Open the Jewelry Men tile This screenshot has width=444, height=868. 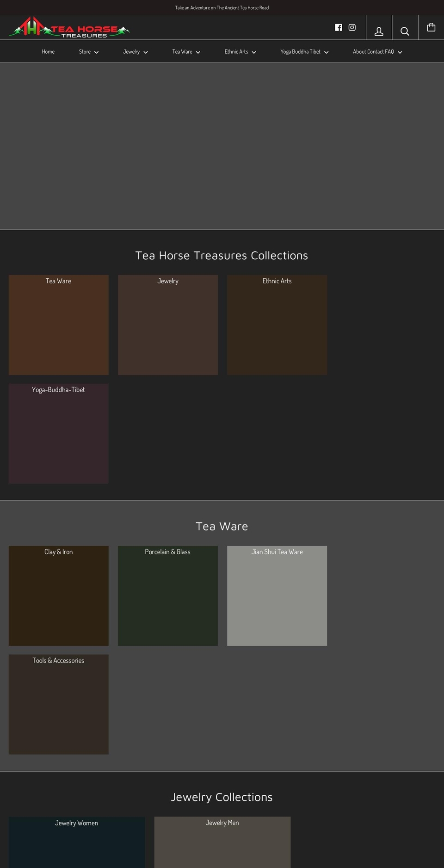click(x=222, y=843)
